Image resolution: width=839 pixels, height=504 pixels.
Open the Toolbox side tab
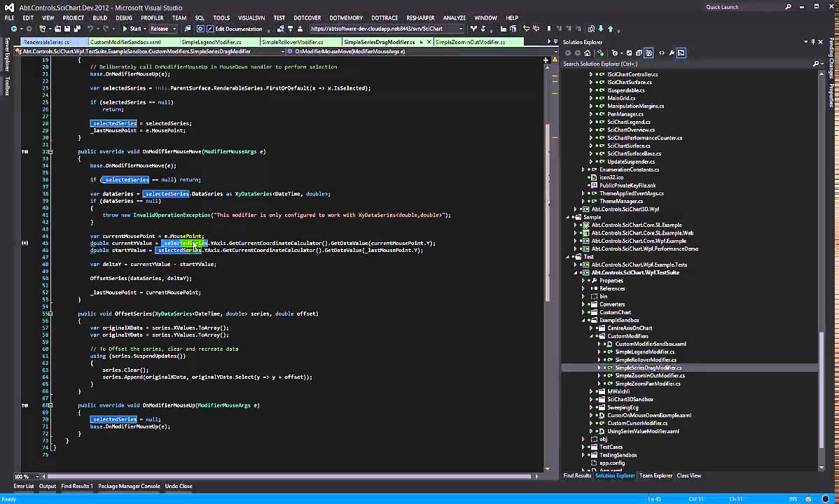(7, 86)
